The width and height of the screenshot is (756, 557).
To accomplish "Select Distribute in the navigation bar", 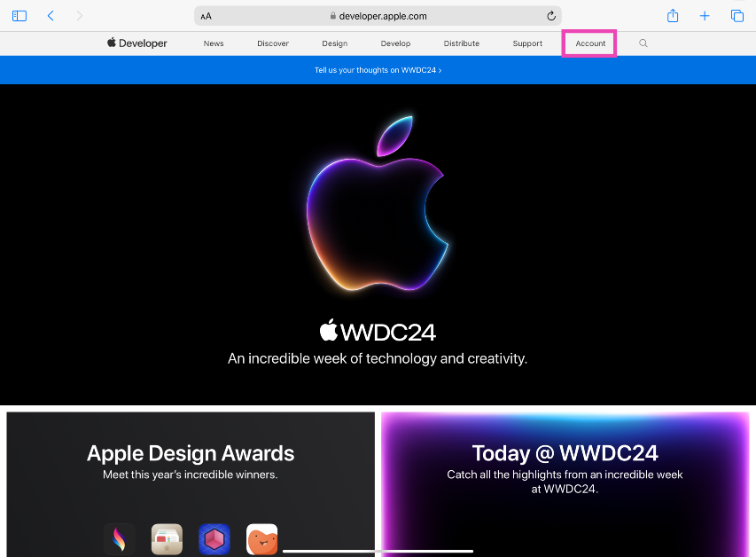I will (461, 43).
